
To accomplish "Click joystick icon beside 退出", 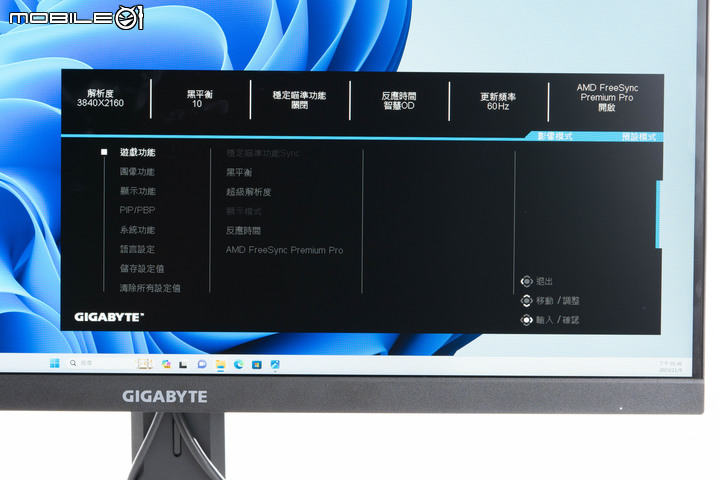I will click(x=527, y=281).
